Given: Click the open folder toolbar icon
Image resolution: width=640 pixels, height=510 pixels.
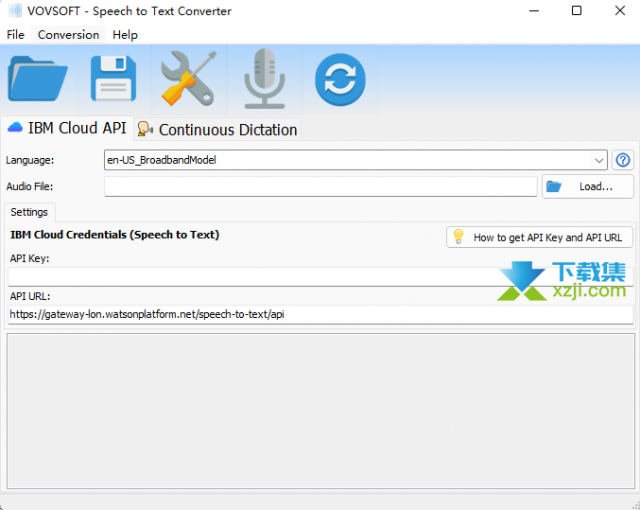Looking at the screenshot, I should click(38, 79).
